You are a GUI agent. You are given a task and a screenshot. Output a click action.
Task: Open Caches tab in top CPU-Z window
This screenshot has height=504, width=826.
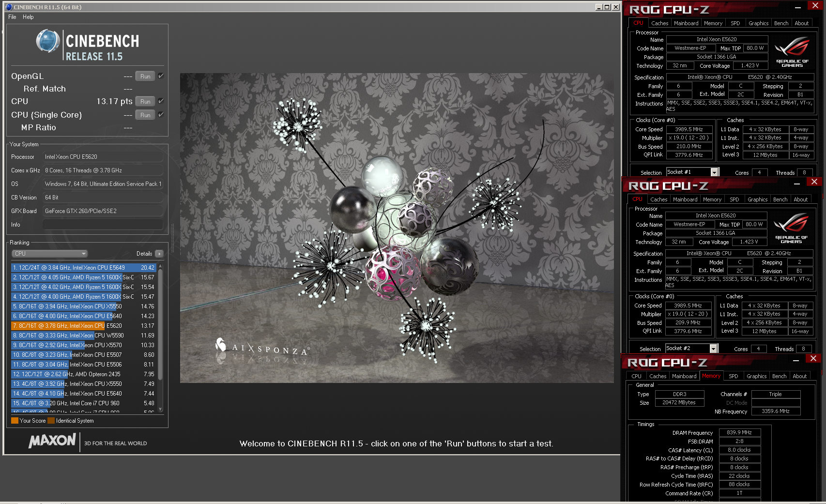click(x=659, y=23)
